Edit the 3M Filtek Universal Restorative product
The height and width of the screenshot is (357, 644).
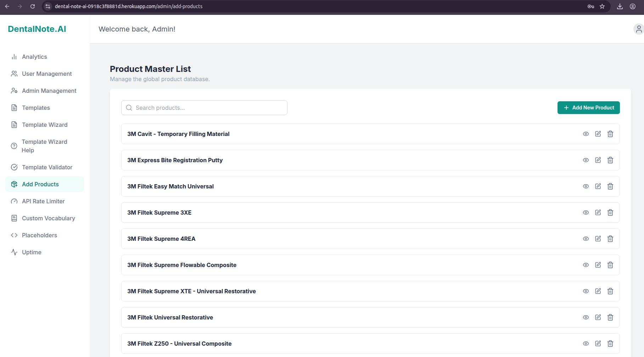click(598, 317)
